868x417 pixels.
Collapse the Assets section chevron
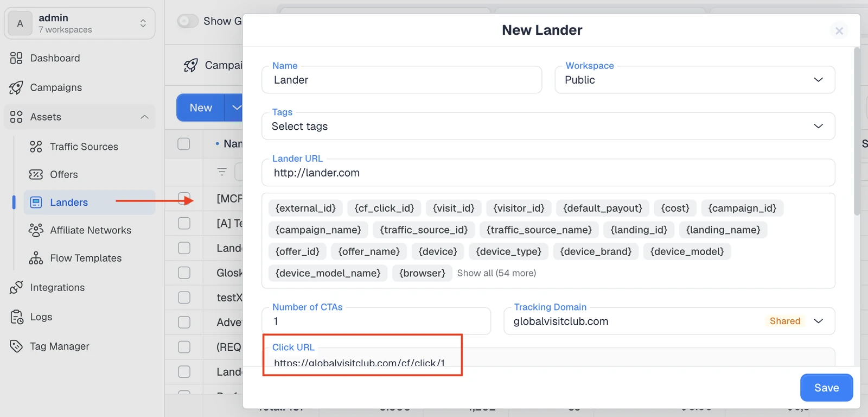(x=144, y=117)
